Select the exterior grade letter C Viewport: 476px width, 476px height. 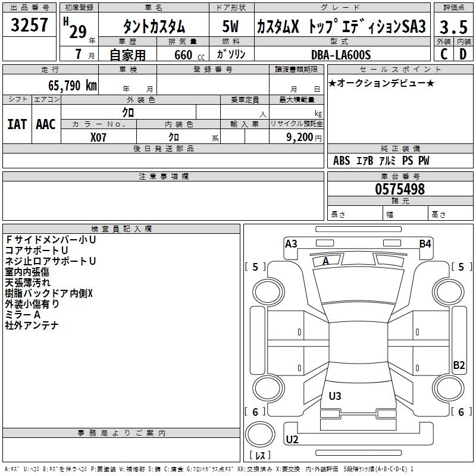pyautogui.click(x=444, y=54)
